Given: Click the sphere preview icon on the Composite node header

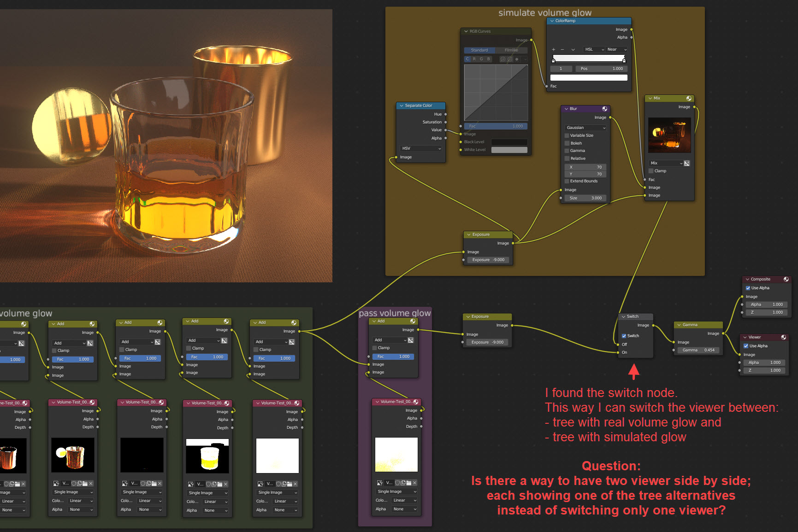Looking at the screenshot, I should coord(785,279).
